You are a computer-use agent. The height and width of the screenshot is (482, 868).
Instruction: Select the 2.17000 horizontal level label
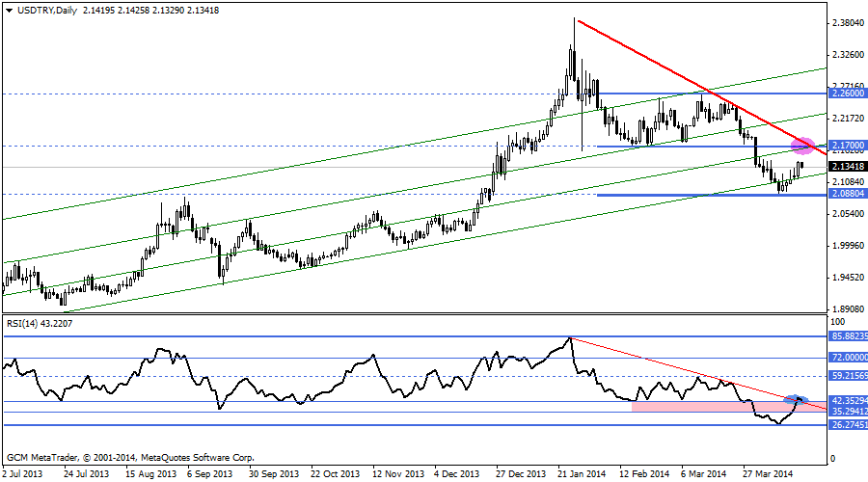pos(848,146)
